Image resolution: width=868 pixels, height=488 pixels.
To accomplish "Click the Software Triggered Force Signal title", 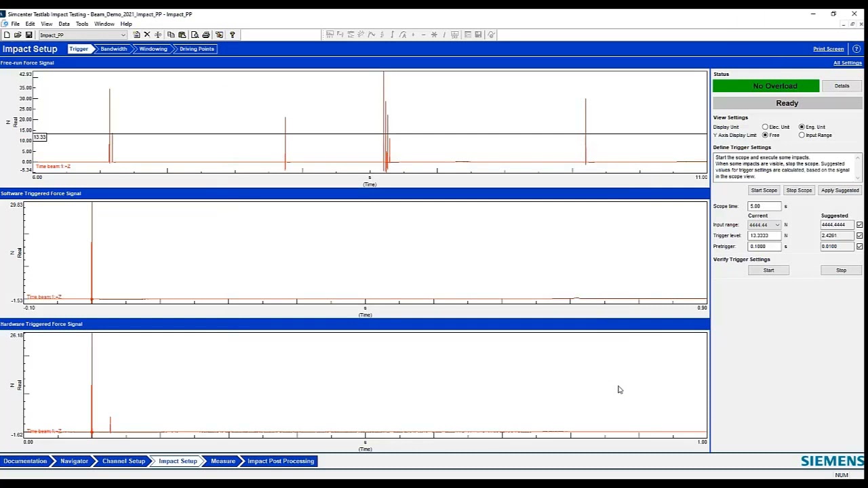I will (41, 193).
